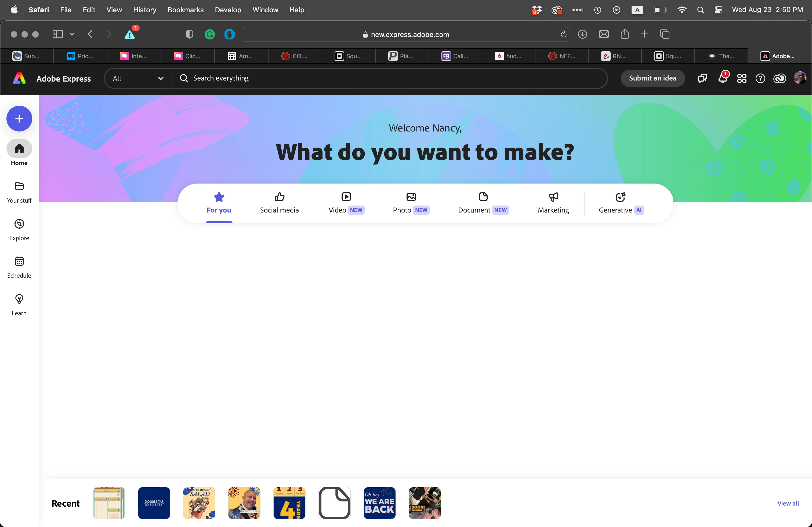Open the Explore section
812x527 pixels.
(19, 229)
